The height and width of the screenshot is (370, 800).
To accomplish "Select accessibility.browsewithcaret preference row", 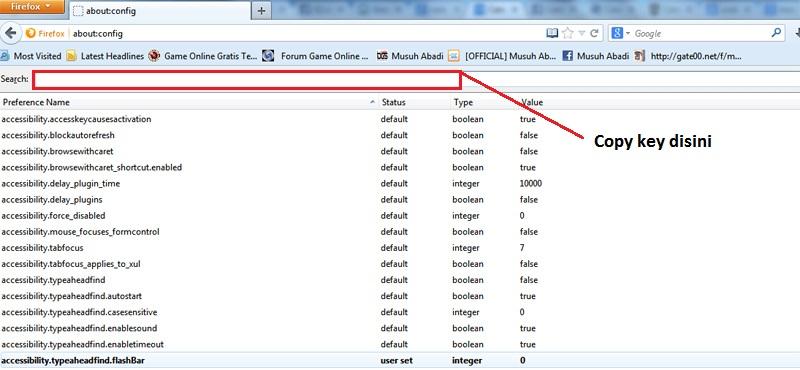I will click(400, 151).
